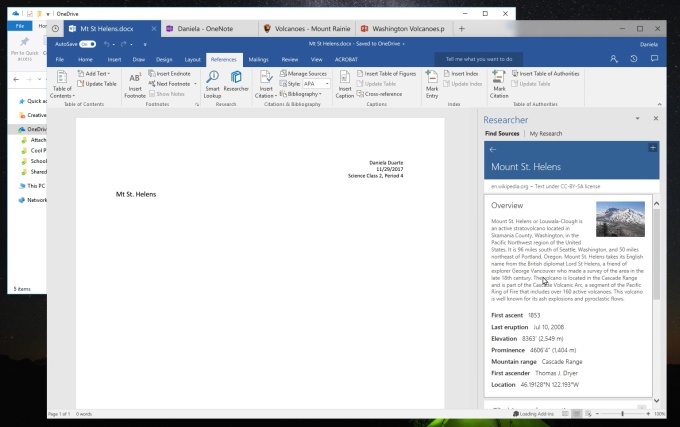The height and width of the screenshot is (427, 680).
Task: Toggle the AutoSave switch
Action: 88,44
